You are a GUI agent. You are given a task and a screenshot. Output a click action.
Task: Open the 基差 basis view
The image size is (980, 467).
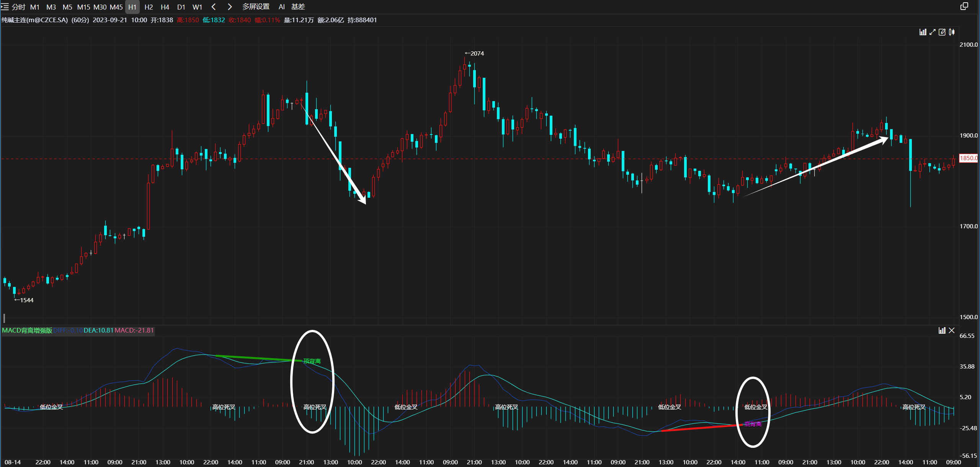coord(298,7)
